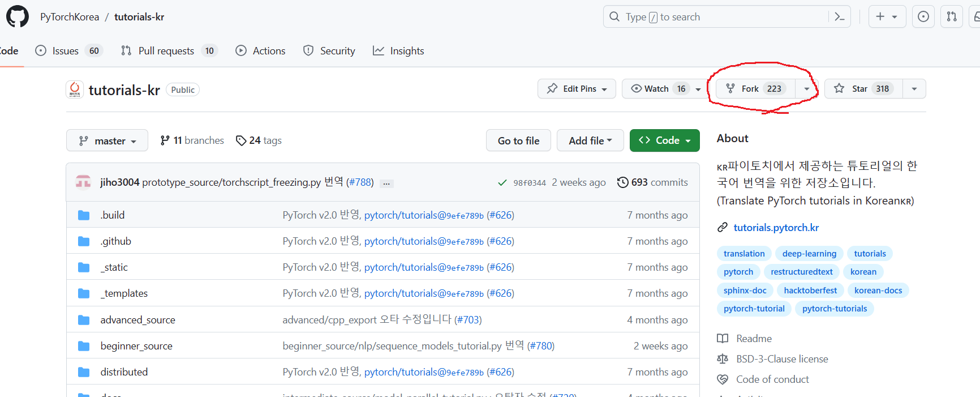
Task: Open the GitHub home logo
Action: coord(18,17)
